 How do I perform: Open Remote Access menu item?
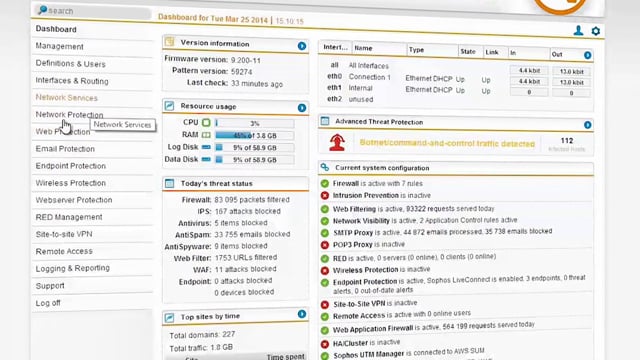[64, 251]
